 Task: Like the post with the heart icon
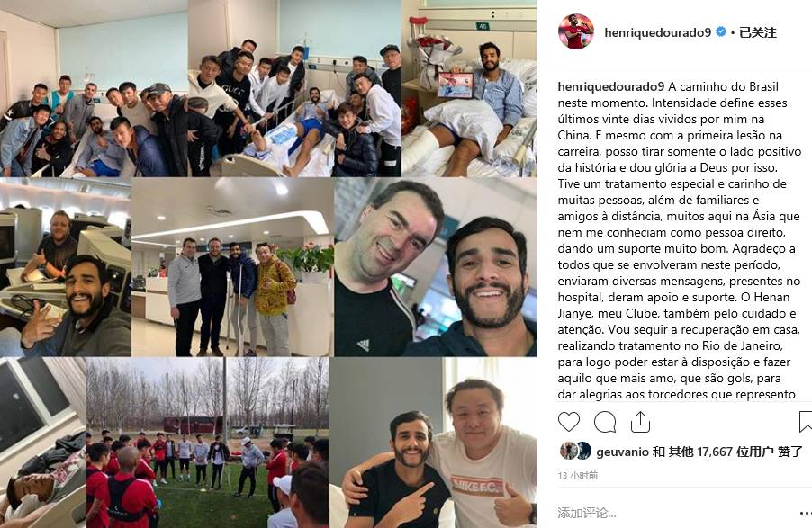click(x=569, y=422)
